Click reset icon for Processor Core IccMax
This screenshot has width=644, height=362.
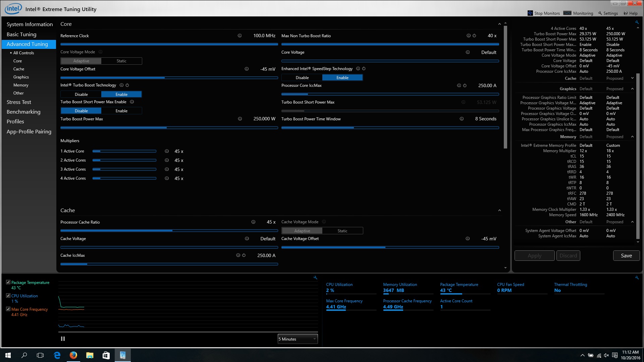[465, 85]
